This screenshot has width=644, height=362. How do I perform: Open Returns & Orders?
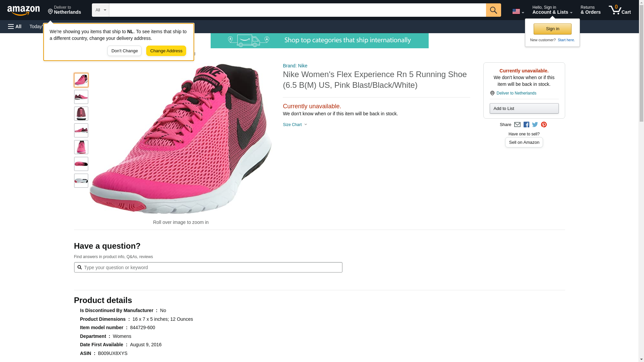(590, 10)
